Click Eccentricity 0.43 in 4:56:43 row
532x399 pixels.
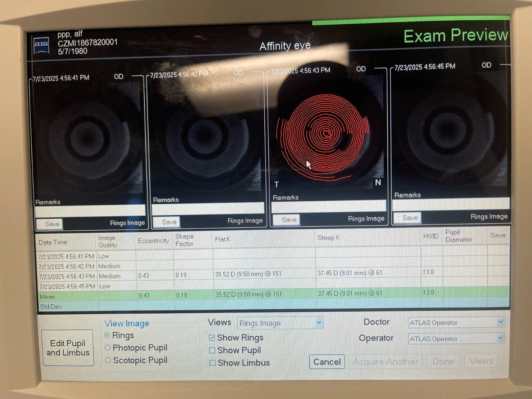click(x=144, y=276)
